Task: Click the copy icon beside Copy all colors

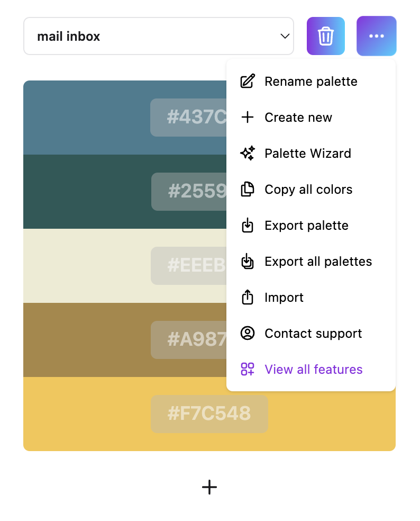Action: [248, 190]
